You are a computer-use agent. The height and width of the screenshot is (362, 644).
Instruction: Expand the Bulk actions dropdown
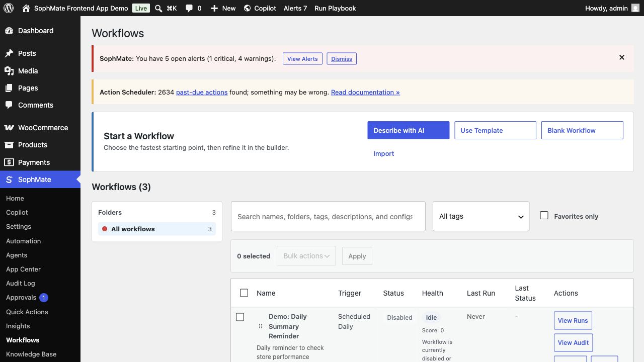[x=306, y=256]
